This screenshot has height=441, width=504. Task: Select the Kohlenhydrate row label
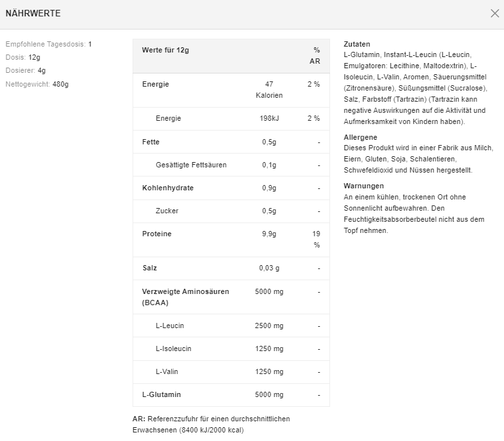pos(167,188)
